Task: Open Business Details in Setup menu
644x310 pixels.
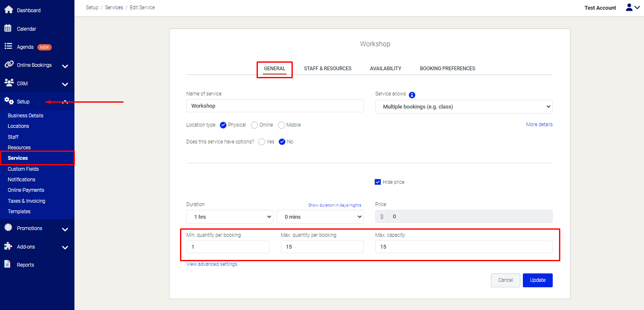Action: coord(26,116)
